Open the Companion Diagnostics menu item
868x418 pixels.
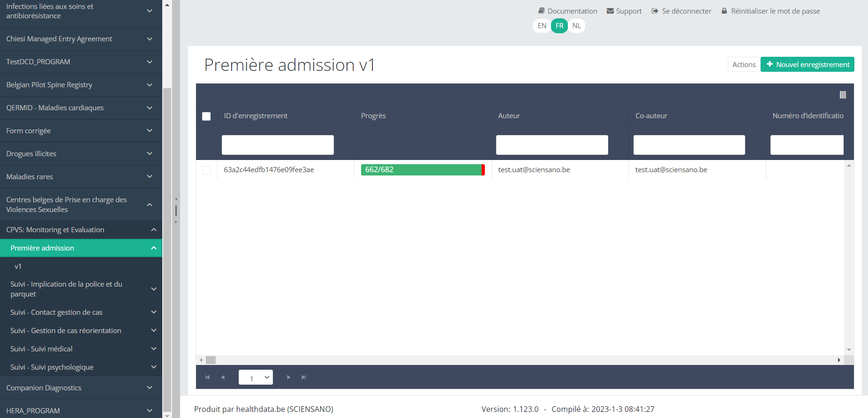81,388
